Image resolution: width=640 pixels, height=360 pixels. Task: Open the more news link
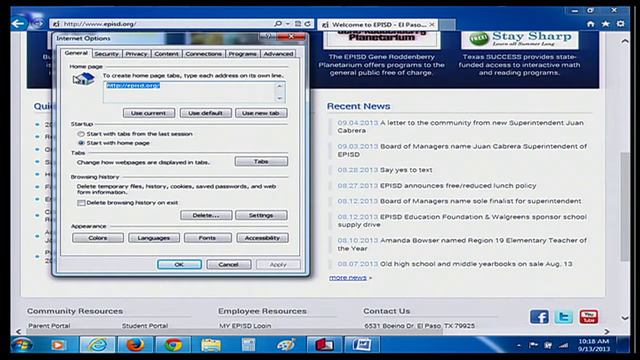[x=348, y=278]
